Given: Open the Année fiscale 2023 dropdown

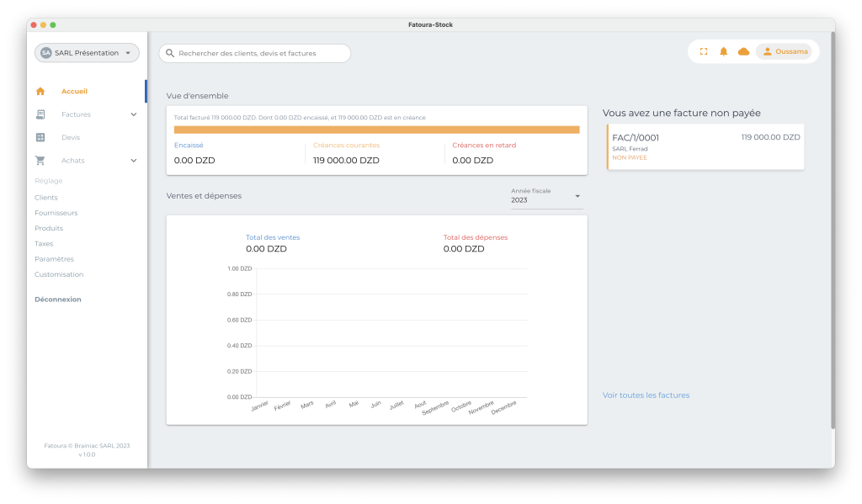Looking at the screenshot, I should click(x=546, y=196).
